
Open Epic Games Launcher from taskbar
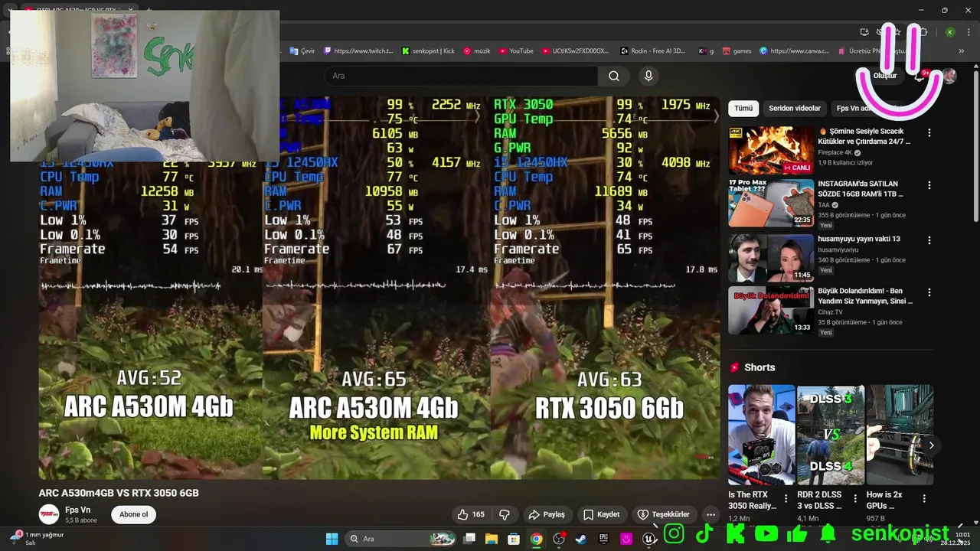pyautogui.click(x=604, y=539)
